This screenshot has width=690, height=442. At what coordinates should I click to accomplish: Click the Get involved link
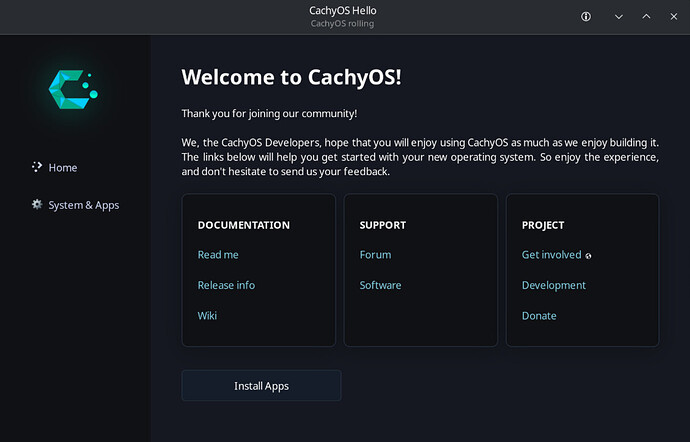tap(551, 254)
